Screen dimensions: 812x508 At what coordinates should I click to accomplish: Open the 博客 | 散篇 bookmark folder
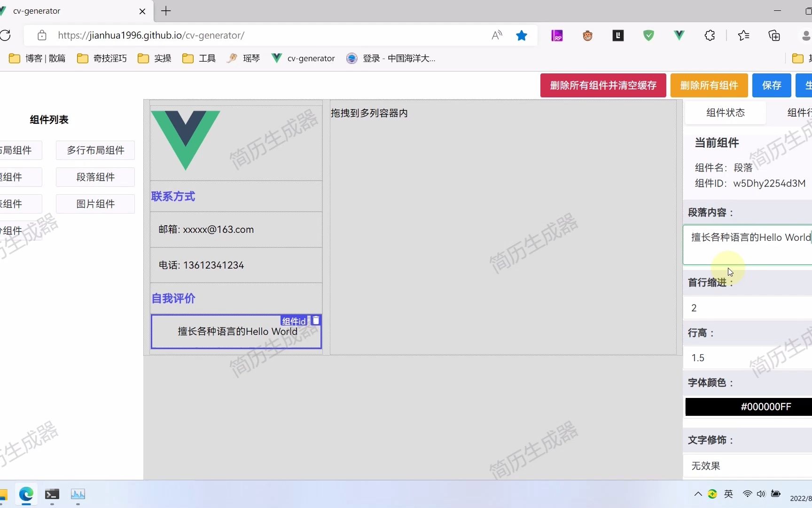click(38, 58)
